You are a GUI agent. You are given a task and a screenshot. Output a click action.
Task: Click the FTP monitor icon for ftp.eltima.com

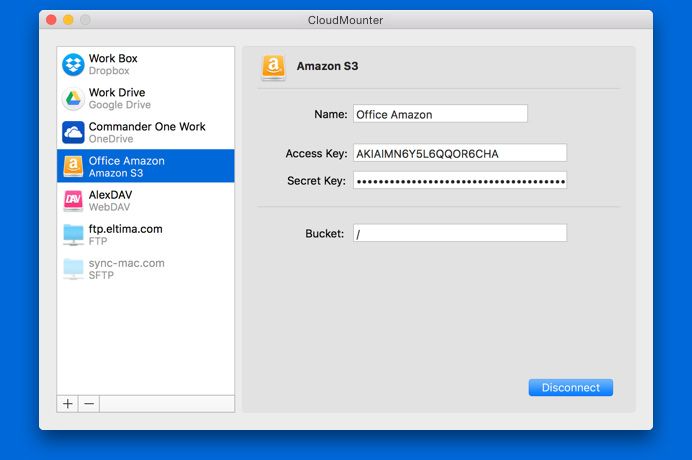coord(73,234)
